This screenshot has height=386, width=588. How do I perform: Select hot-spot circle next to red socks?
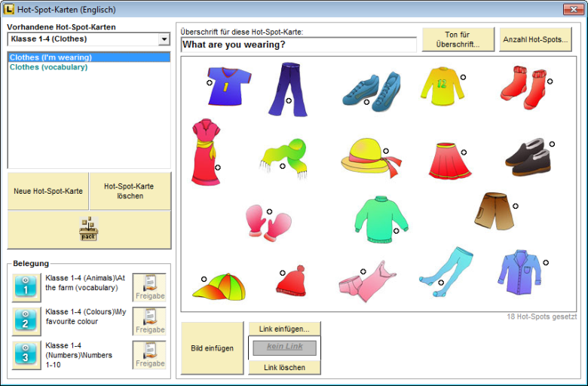[550, 81]
